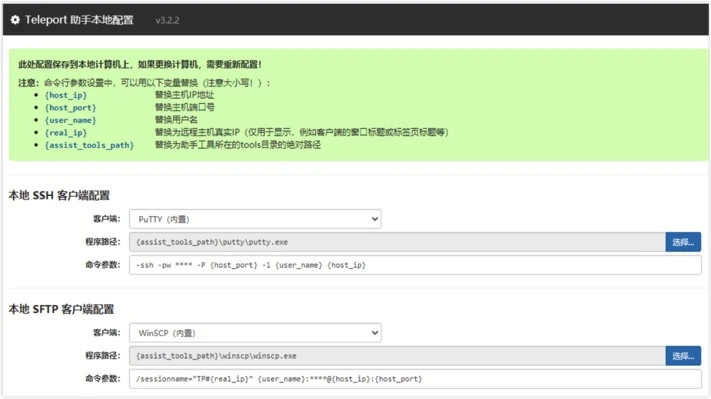Click 选择 button for putty.exe path
The height and width of the screenshot is (399, 711).
click(683, 242)
